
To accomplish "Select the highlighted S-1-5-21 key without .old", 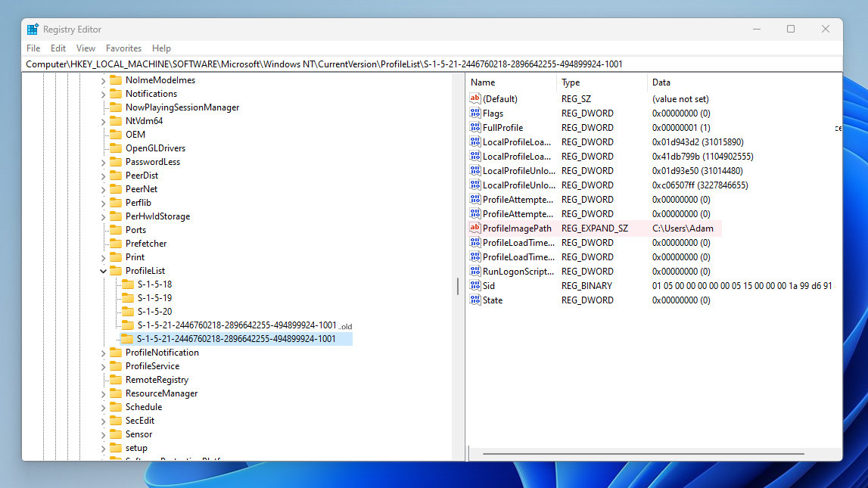I will click(x=236, y=339).
